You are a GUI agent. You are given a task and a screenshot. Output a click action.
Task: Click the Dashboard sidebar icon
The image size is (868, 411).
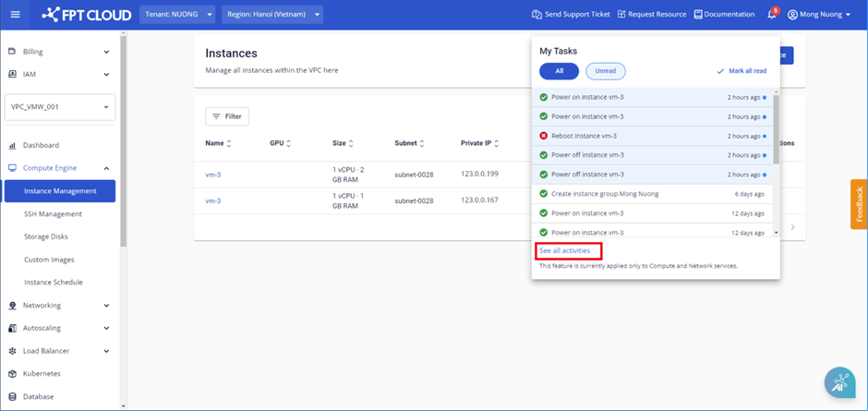[x=13, y=145]
